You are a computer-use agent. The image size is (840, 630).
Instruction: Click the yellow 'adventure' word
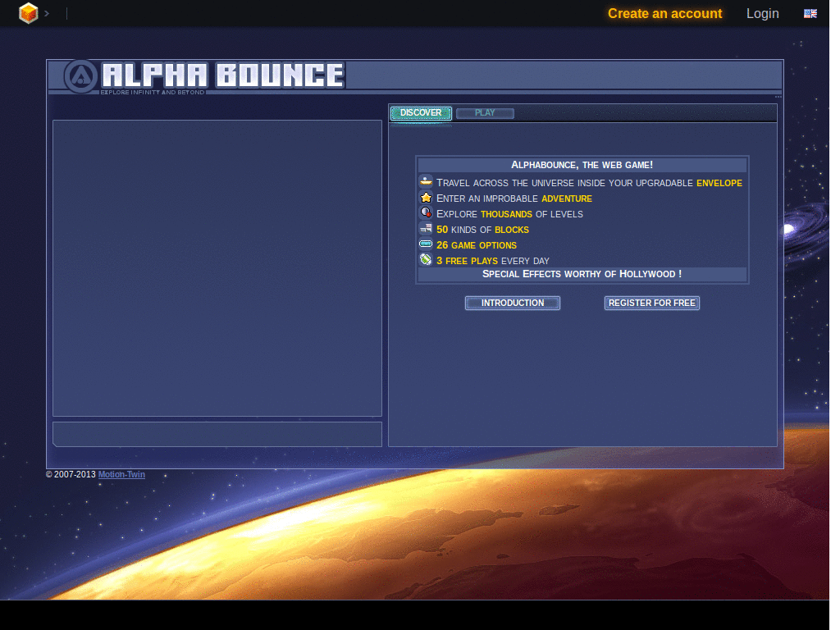pyautogui.click(x=567, y=199)
